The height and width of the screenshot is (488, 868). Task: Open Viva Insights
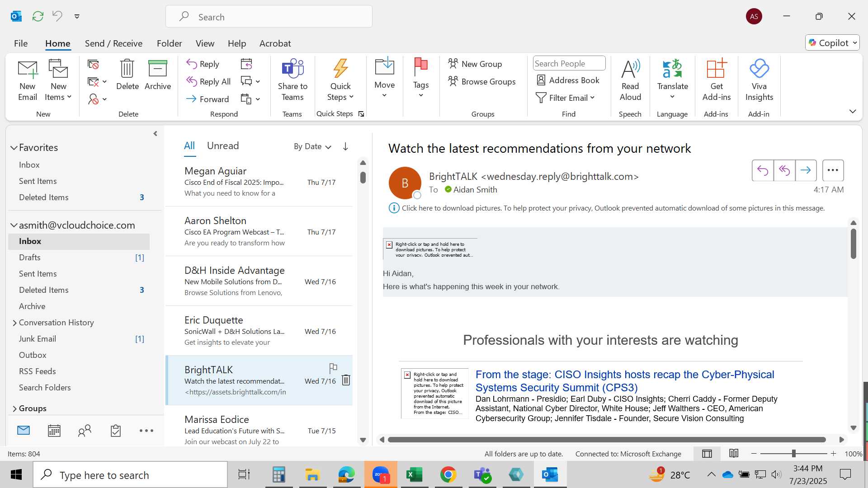coord(759,80)
